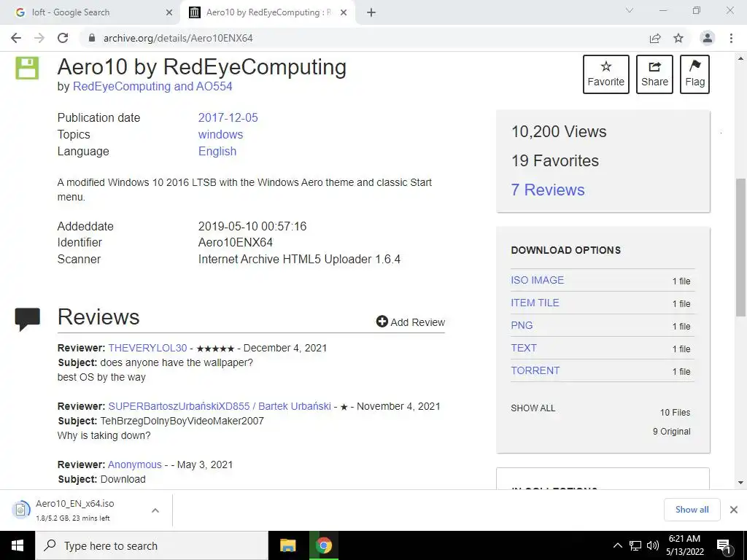This screenshot has height=560, width=747.
Task: Open the Windows Start menu
Action: coord(18,545)
